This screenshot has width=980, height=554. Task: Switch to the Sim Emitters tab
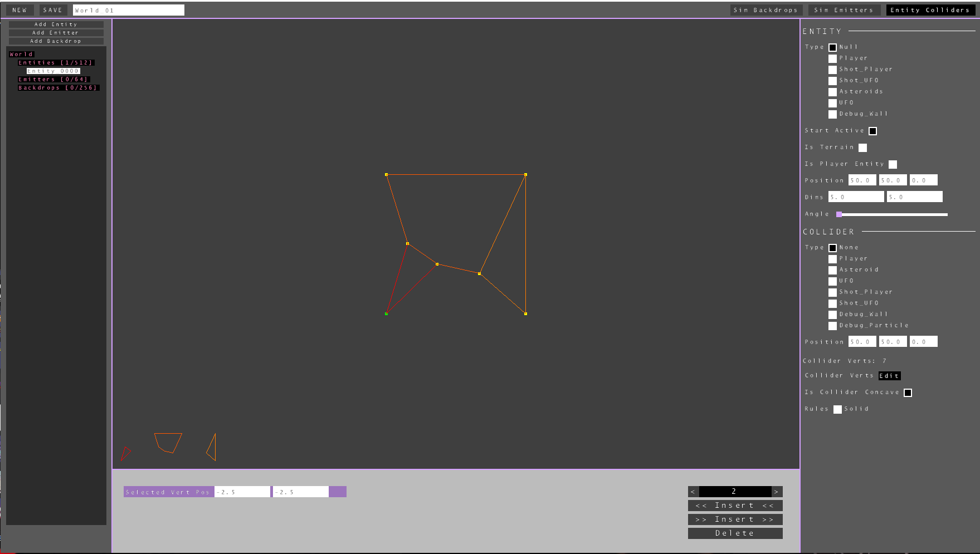(x=843, y=10)
